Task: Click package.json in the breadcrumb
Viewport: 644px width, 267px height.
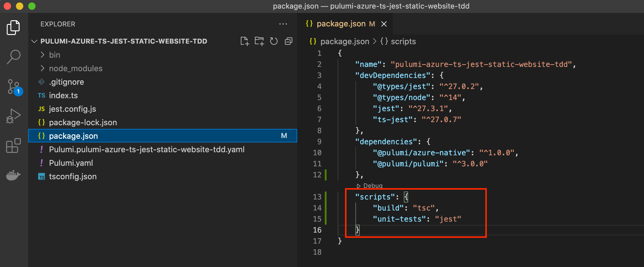Action: click(345, 41)
